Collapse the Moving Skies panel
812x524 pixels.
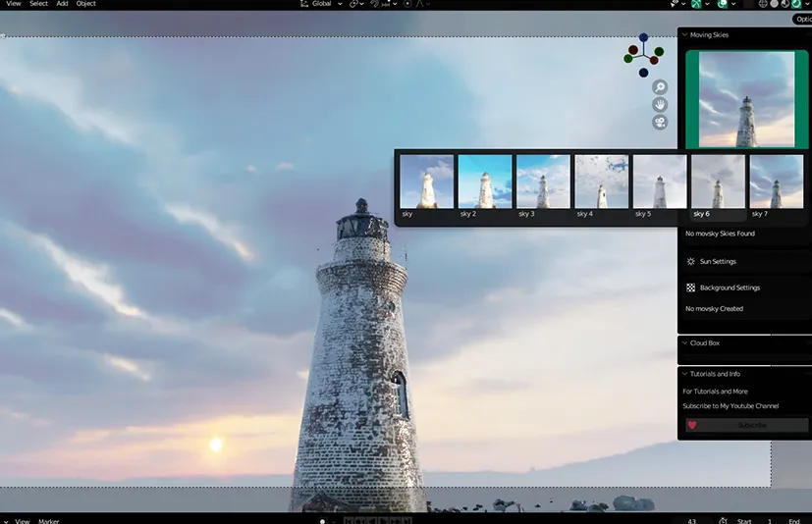pyautogui.click(x=684, y=35)
